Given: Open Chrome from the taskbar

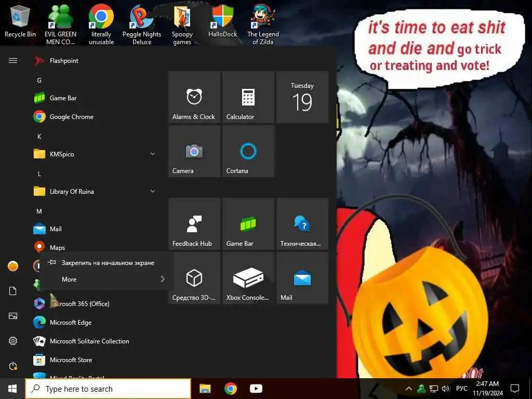Looking at the screenshot, I should 230,389.
